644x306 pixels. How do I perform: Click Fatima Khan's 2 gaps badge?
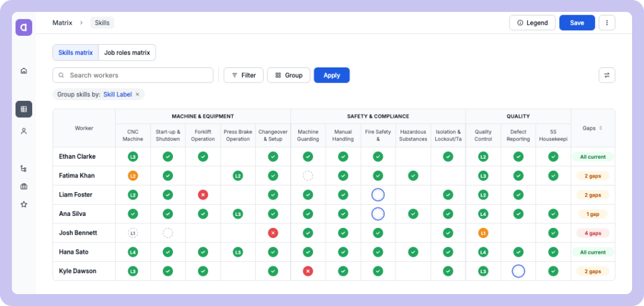point(592,176)
